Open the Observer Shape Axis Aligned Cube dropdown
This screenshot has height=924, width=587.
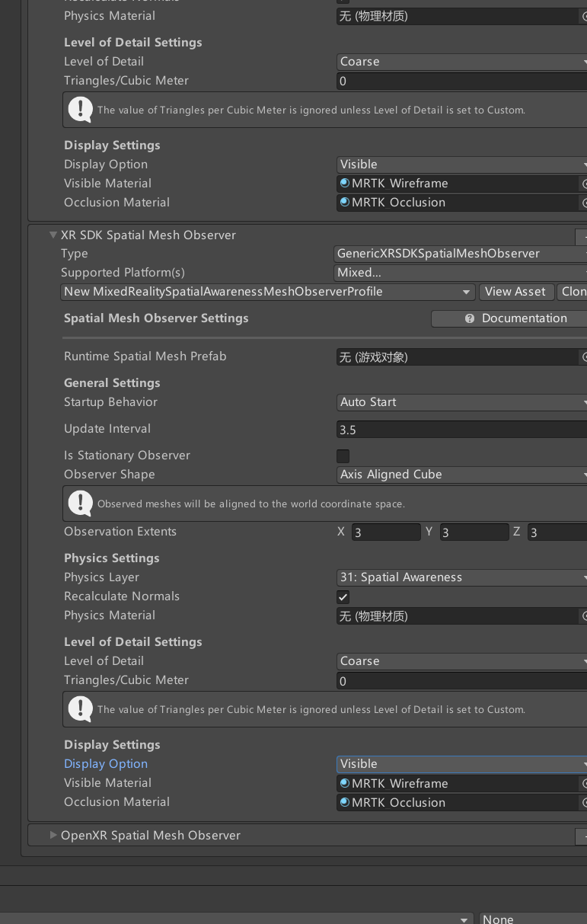pyautogui.click(x=461, y=475)
